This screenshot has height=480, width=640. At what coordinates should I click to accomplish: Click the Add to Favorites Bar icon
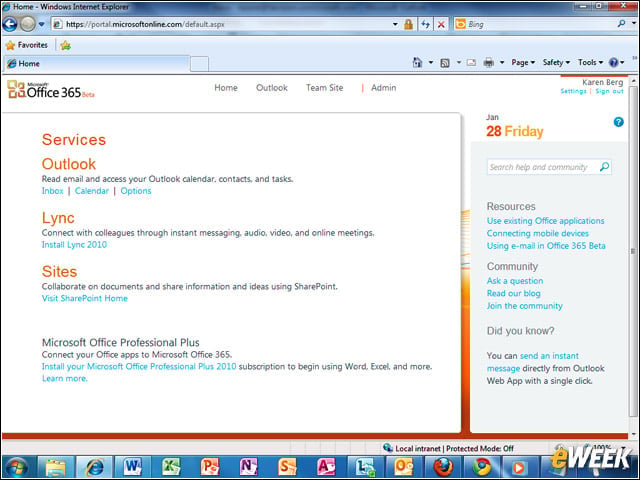coord(65,45)
